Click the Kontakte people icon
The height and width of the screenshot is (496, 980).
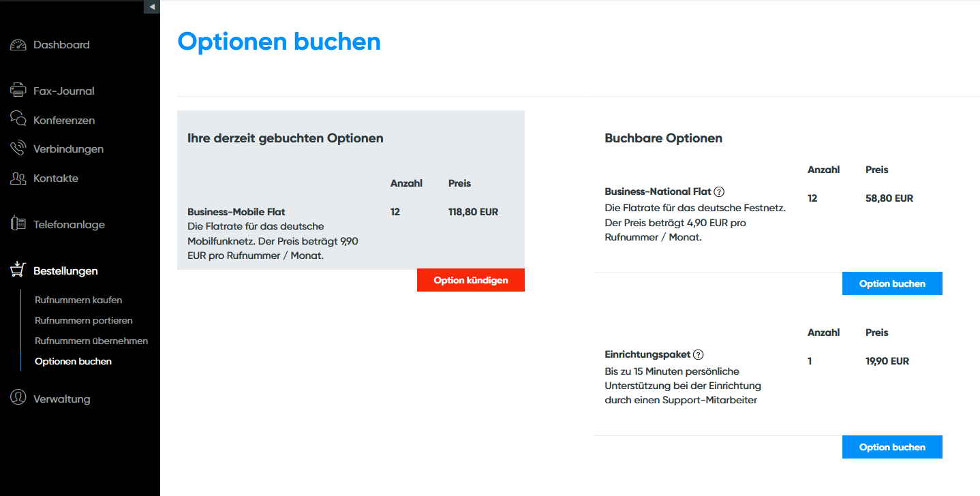18,178
